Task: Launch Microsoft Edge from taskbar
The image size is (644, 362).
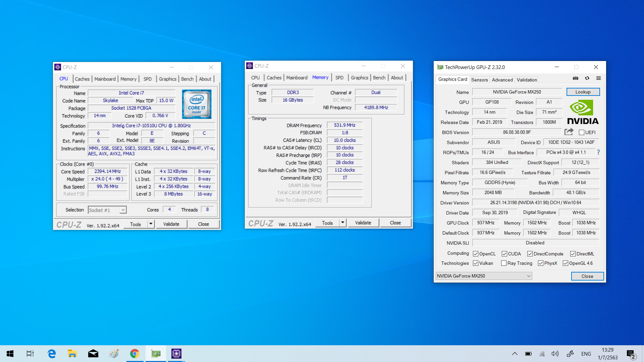Action: coord(51,354)
